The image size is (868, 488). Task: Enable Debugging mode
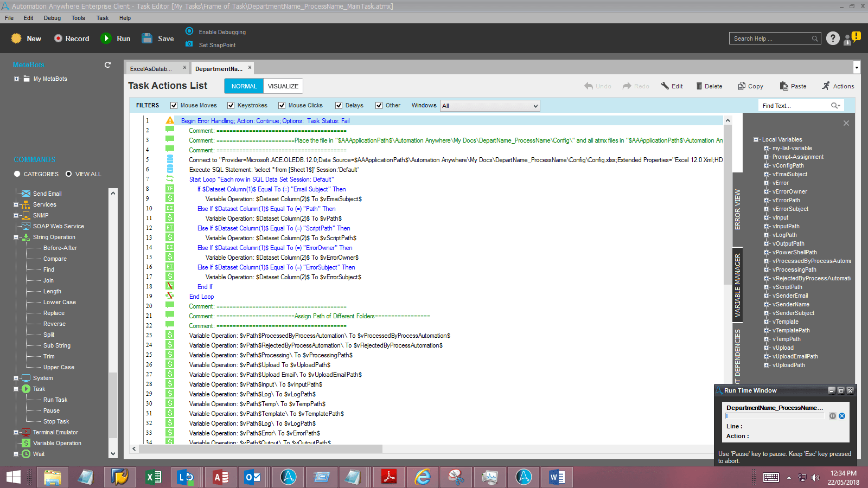[x=216, y=32]
